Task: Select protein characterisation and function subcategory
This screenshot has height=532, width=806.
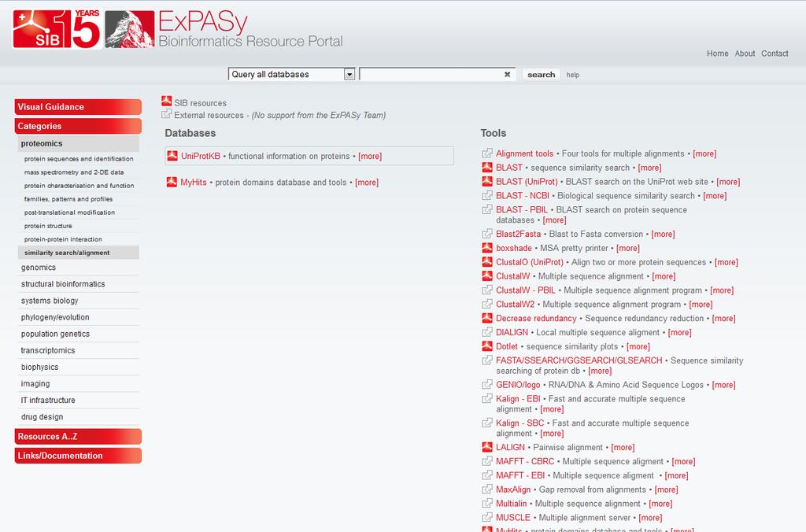Action: point(79,186)
